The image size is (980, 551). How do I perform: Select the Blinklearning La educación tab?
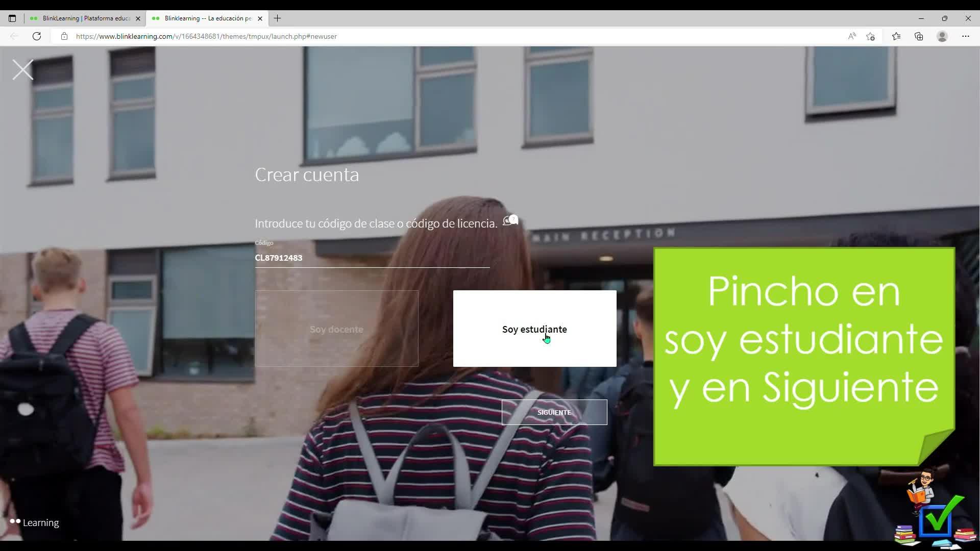(x=207, y=18)
